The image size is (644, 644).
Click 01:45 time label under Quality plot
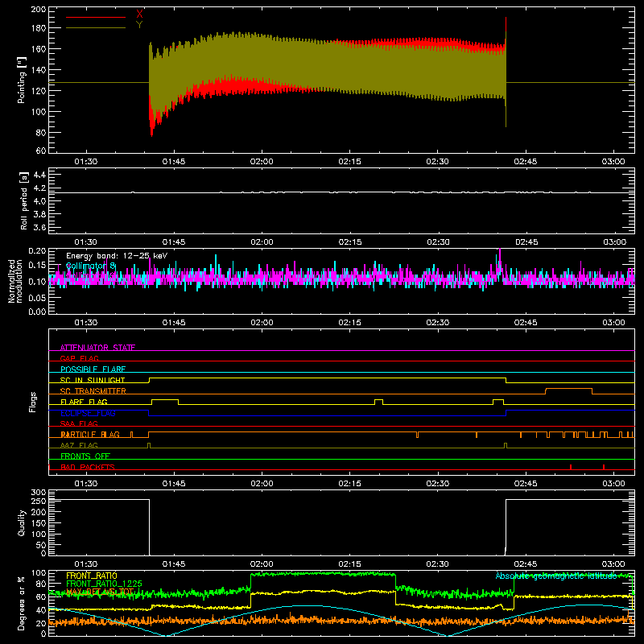pos(174,564)
